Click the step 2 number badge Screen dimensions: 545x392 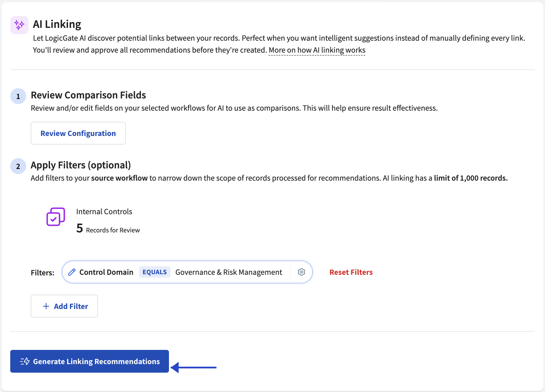tap(18, 166)
